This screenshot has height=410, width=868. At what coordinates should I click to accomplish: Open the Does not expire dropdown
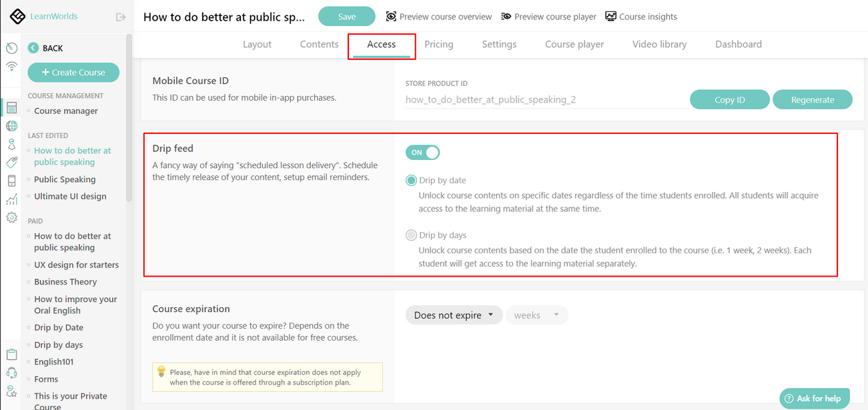point(454,315)
